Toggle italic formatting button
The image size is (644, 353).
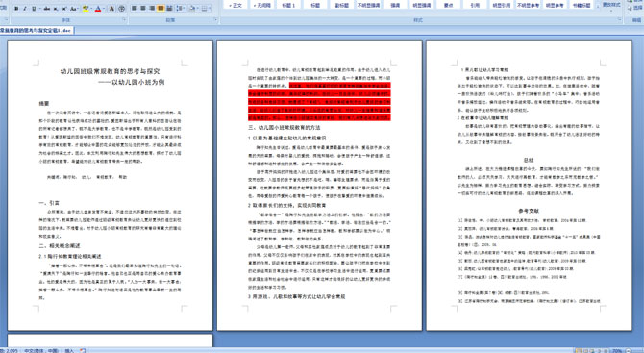point(25,9)
